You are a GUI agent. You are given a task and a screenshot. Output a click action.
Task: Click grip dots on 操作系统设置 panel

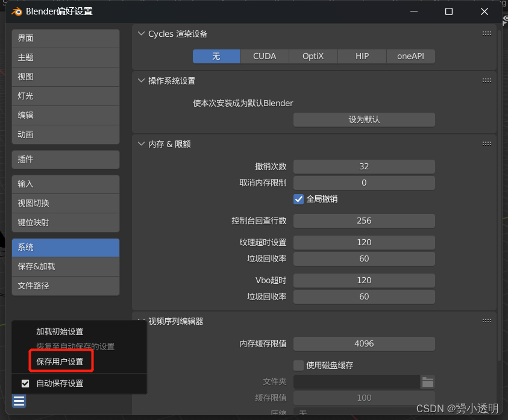(x=487, y=80)
